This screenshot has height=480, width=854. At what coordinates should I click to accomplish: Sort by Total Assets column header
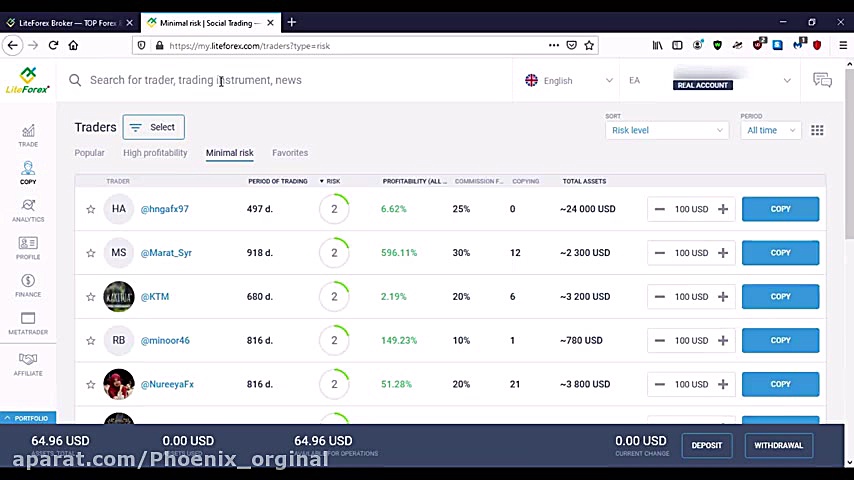click(x=584, y=181)
